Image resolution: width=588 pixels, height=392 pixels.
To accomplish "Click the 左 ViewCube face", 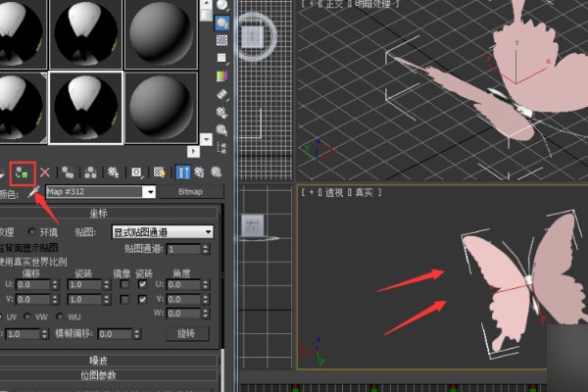I will (253, 225).
